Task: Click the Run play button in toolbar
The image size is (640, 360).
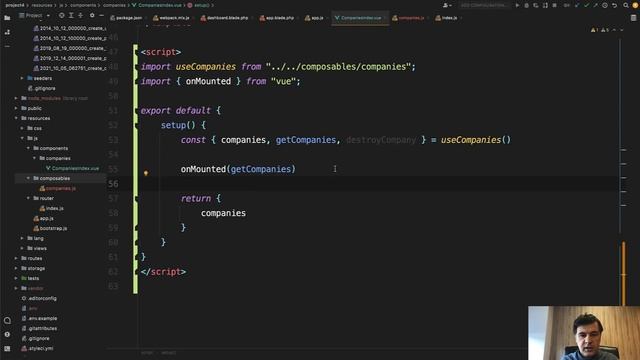Action: pyautogui.click(x=517, y=5)
